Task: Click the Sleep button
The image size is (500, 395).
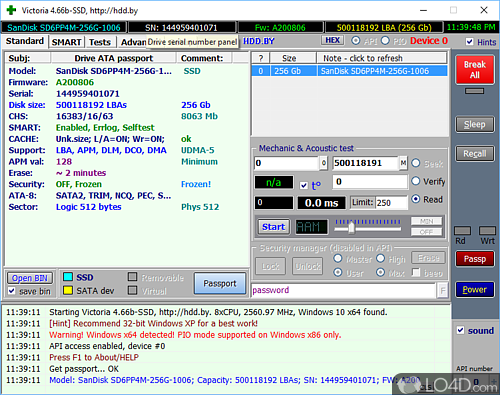Action: [x=475, y=124]
